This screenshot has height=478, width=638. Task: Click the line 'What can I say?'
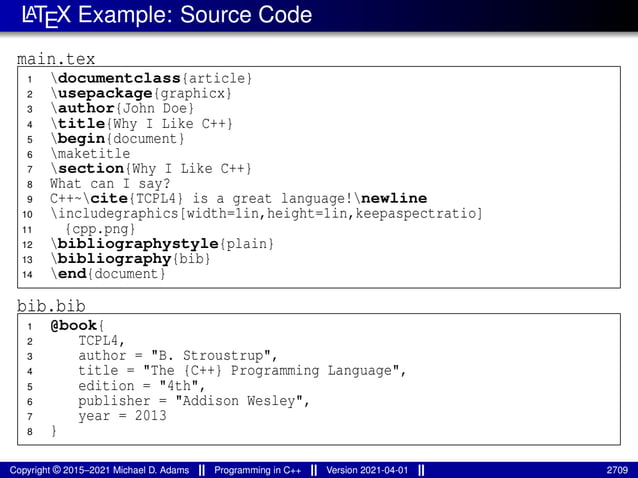(x=110, y=183)
